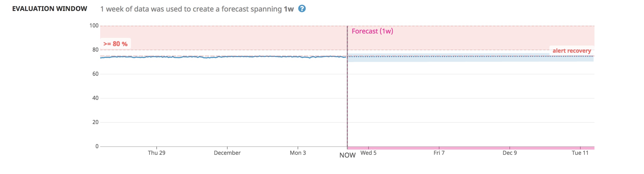Select the "December" tick on the time axis
Viewport: 644px width, 174px height.
click(x=227, y=153)
